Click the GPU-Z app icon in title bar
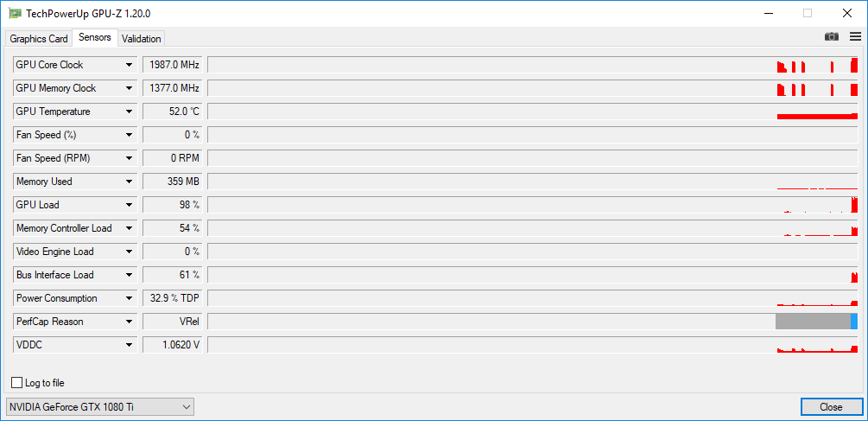Image resolution: width=868 pixels, height=421 pixels. point(14,13)
